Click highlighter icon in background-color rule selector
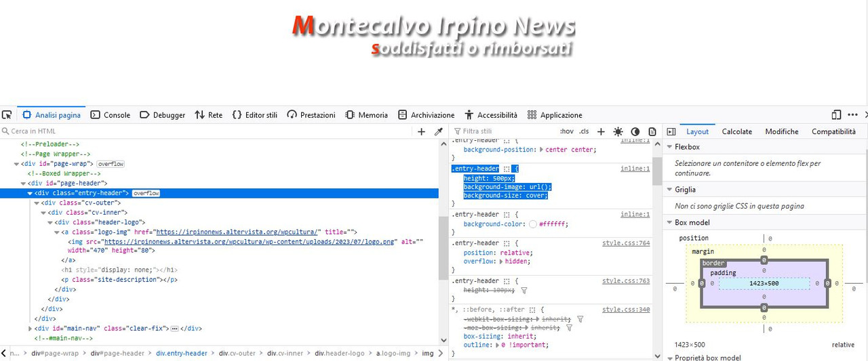The width and height of the screenshot is (868, 361). pos(507,214)
